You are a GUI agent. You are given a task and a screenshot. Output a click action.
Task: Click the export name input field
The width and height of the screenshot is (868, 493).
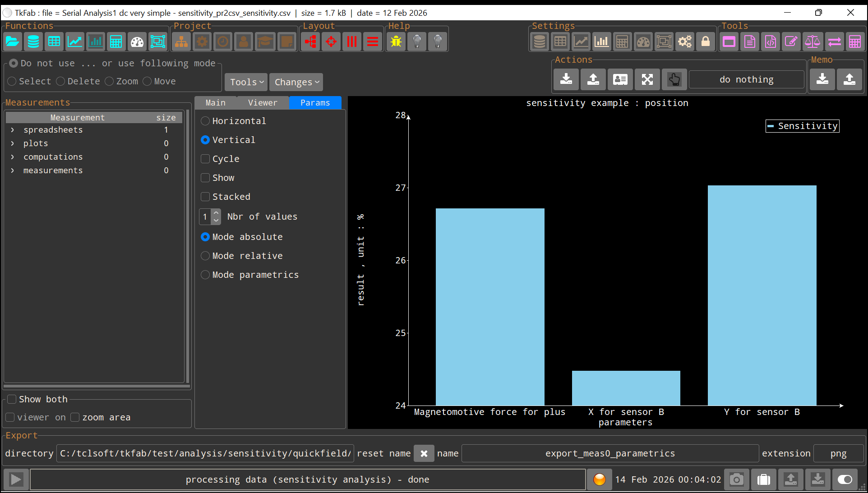(x=610, y=453)
